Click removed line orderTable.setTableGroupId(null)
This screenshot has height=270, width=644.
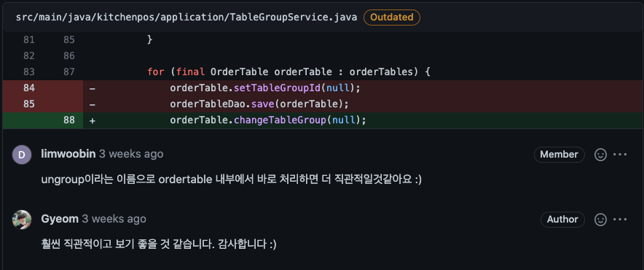pos(265,88)
